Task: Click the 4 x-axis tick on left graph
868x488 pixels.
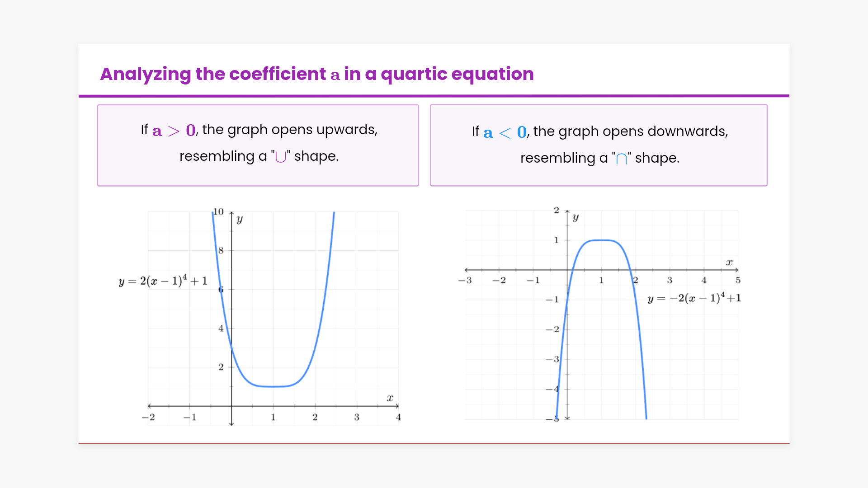Action: pos(398,417)
